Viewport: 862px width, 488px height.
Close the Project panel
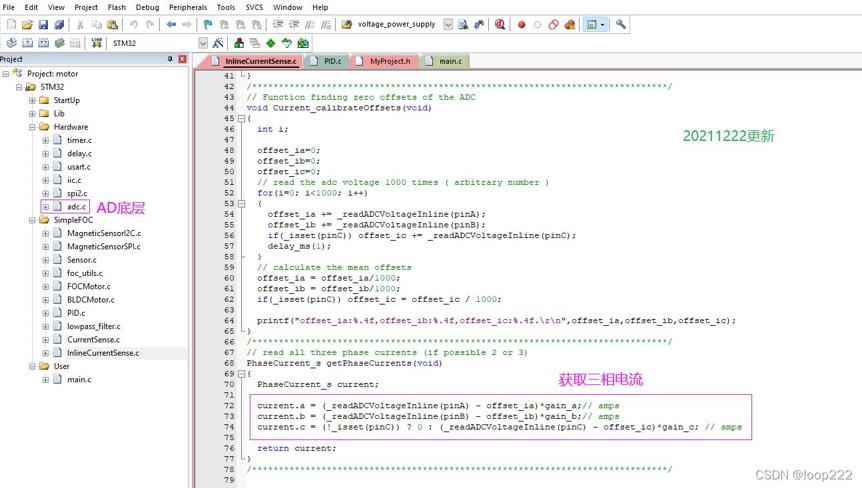pos(182,59)
